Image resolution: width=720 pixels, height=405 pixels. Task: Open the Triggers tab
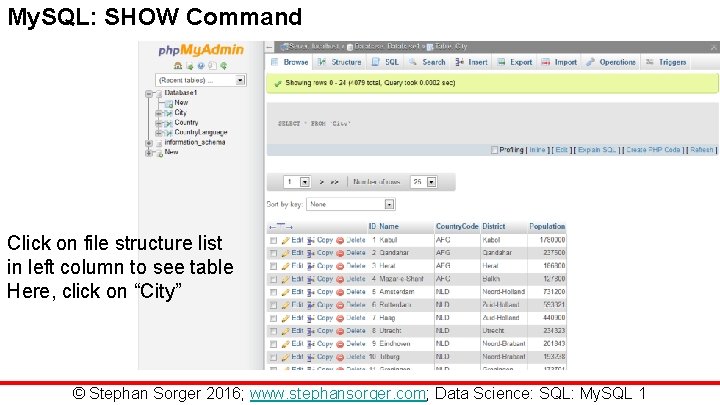[x=666, y=62]
